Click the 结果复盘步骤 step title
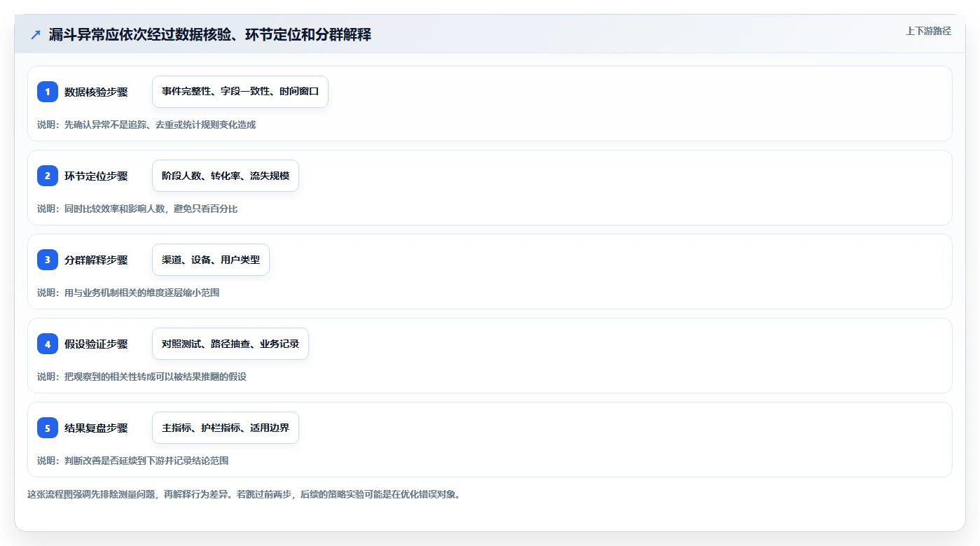 96,428
